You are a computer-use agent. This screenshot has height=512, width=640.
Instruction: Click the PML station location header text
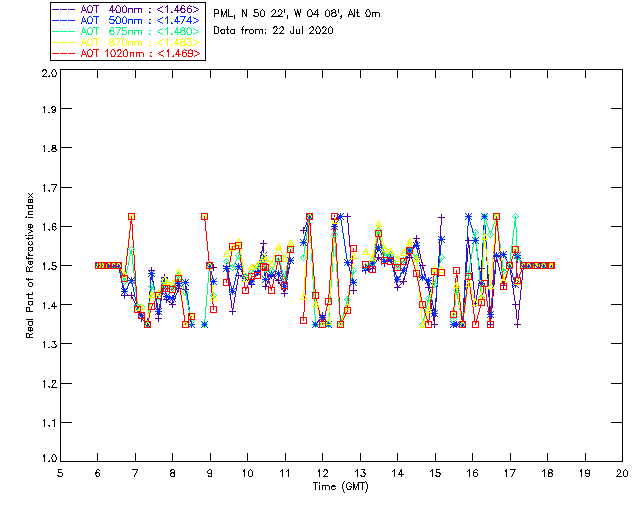click(x=297, y=14)
